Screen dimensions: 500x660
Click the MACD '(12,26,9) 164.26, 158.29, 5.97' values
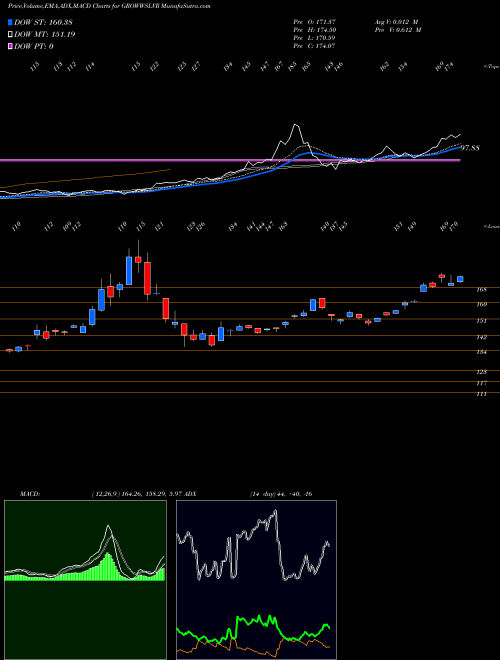click(136, 494)
